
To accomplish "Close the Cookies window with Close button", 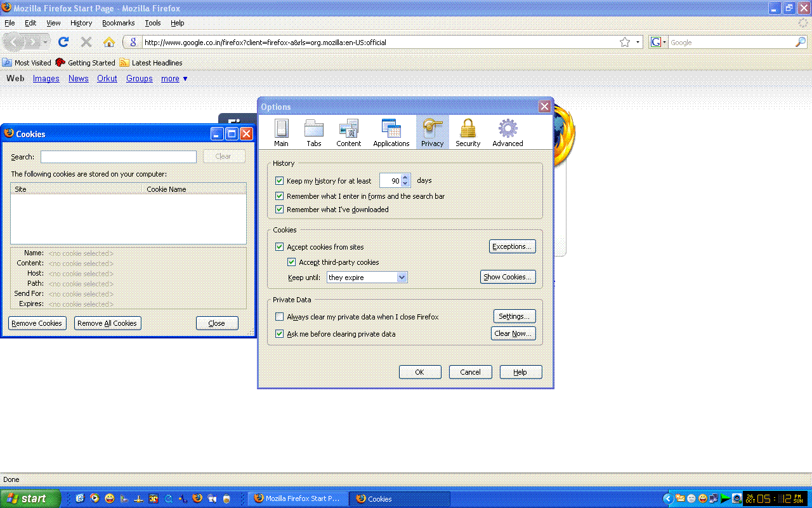I will click(217, 323).
